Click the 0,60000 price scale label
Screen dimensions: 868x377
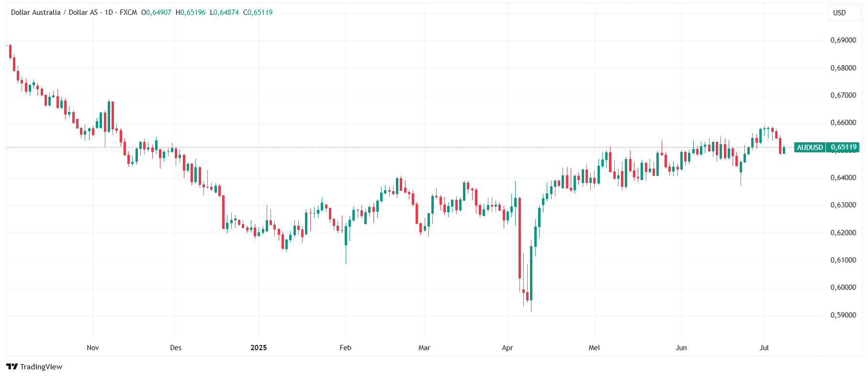point(843,287)
